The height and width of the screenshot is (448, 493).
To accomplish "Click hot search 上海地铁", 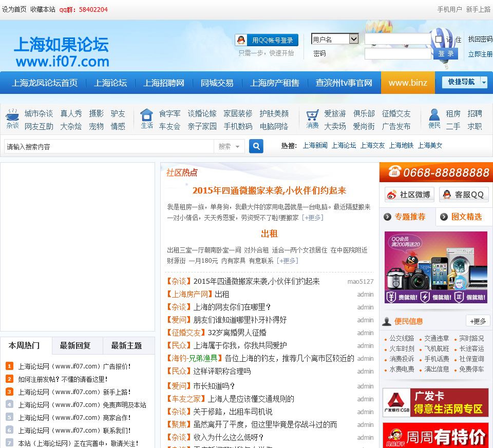I will pos(402,145).
